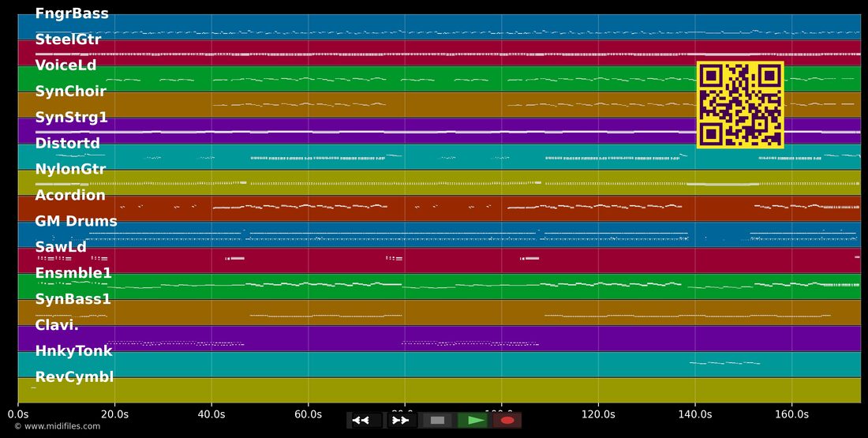Start recording with the red record button

click(x=507, y=421)
